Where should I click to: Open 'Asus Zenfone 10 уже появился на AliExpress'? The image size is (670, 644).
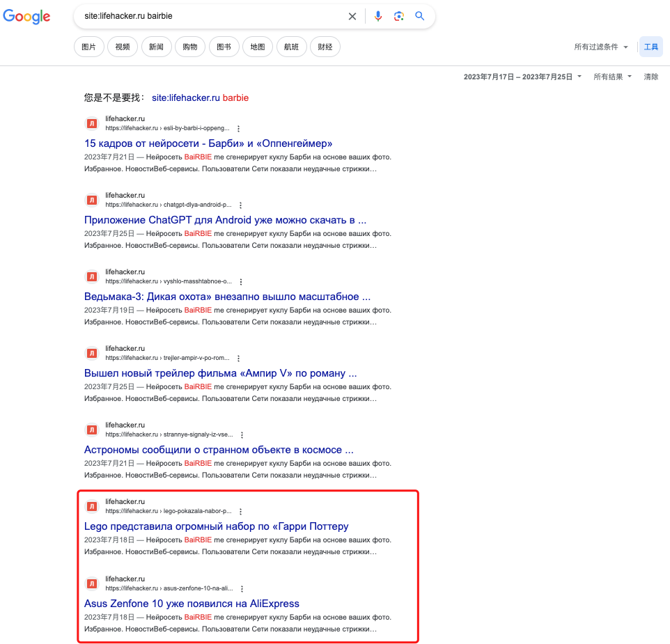pos(192,603)
